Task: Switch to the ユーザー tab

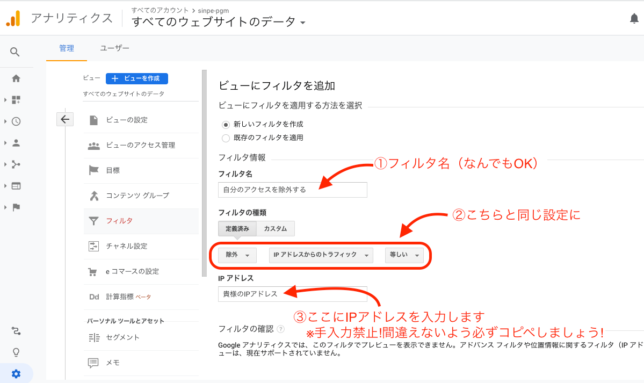Action: [115, 48]
